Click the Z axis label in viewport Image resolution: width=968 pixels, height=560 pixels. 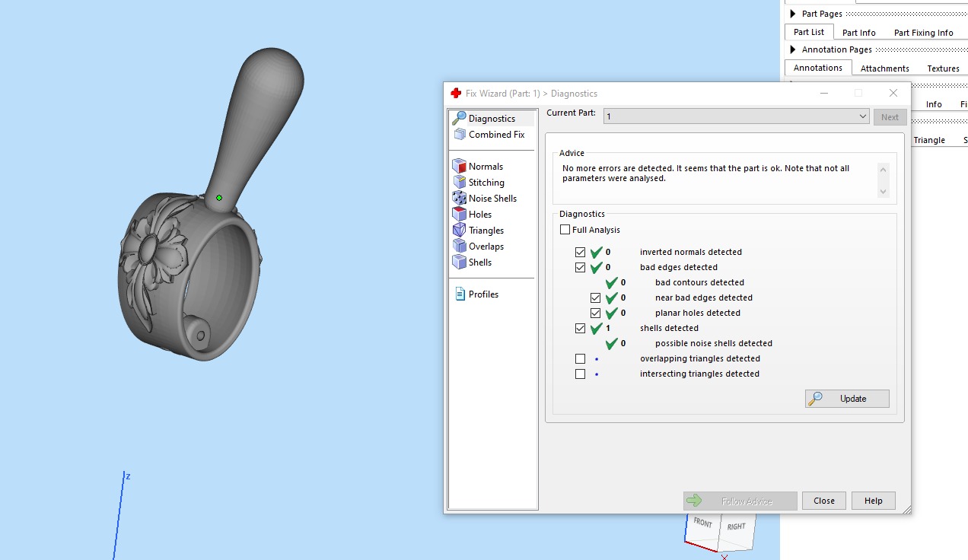(x=128, y=476)
